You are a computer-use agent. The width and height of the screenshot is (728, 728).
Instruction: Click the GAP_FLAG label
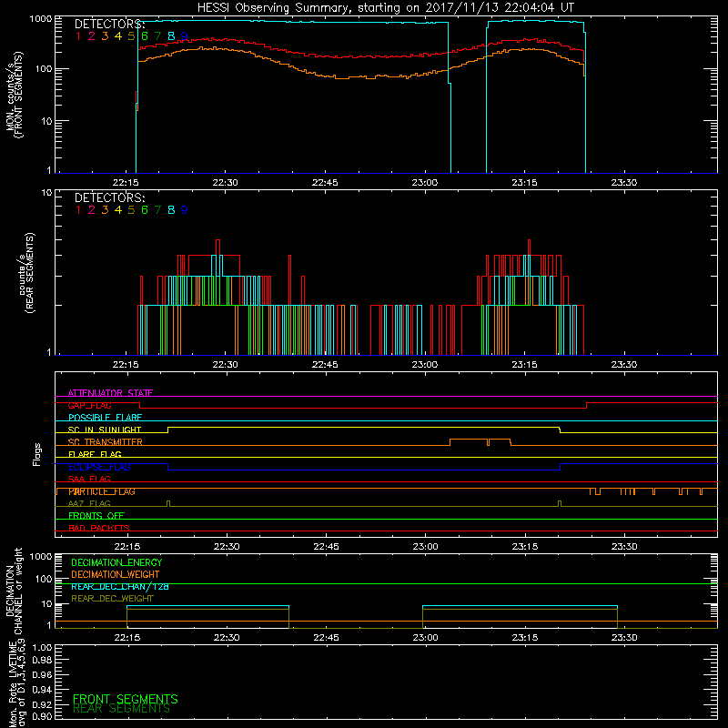(89, 405)
